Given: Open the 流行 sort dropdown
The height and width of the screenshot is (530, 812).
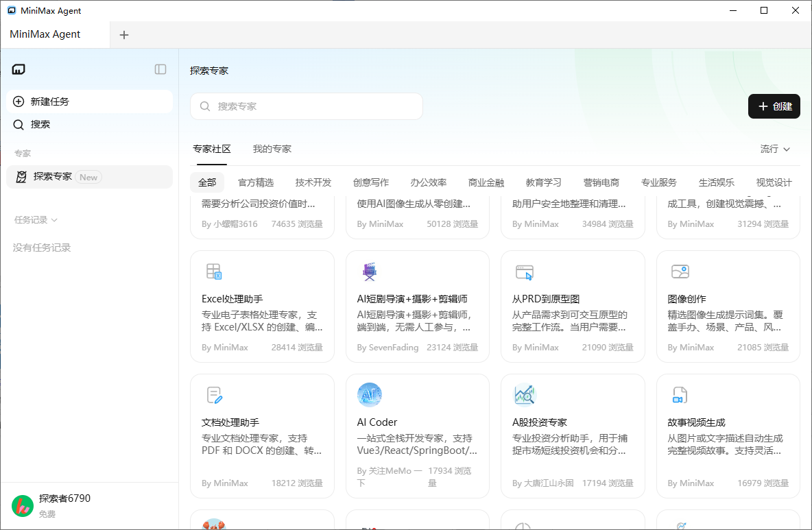Looking at the screenshot, I should pyautogui.click(x=775, y=149).
